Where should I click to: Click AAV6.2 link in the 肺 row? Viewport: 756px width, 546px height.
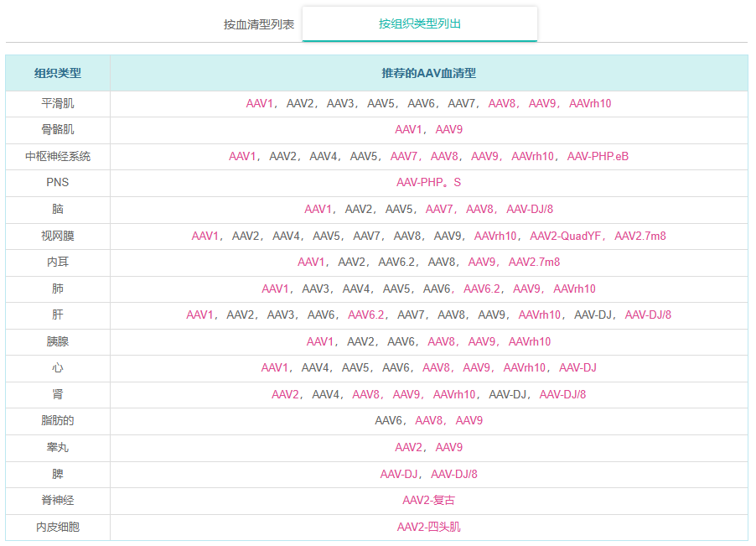[482, 289]
